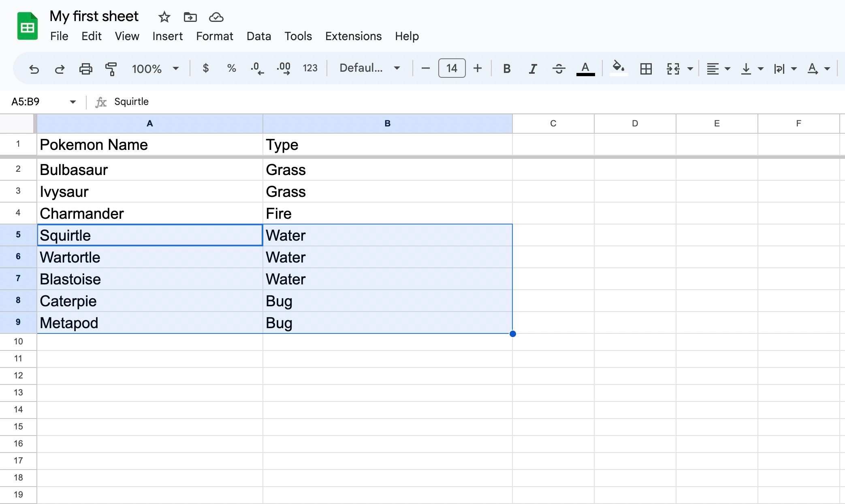This screenshot has height=504, width=845.
Task: Open the borders tool
Action: (x=646, y=68)
